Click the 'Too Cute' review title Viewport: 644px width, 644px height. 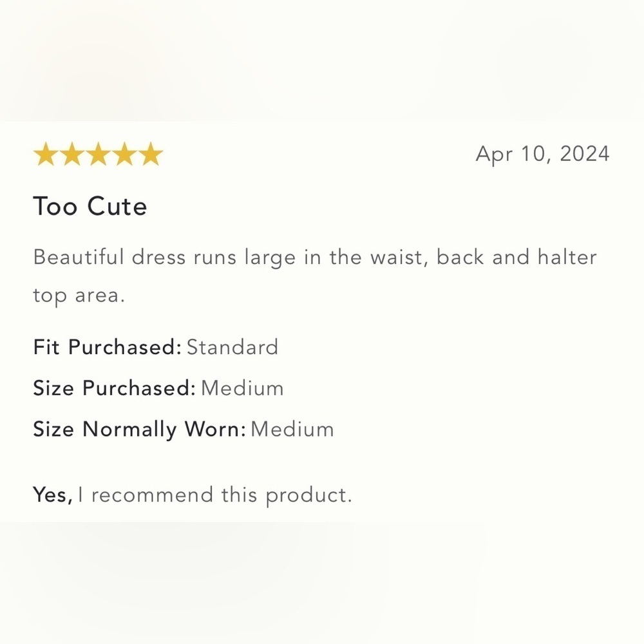[x=90, y=206]
